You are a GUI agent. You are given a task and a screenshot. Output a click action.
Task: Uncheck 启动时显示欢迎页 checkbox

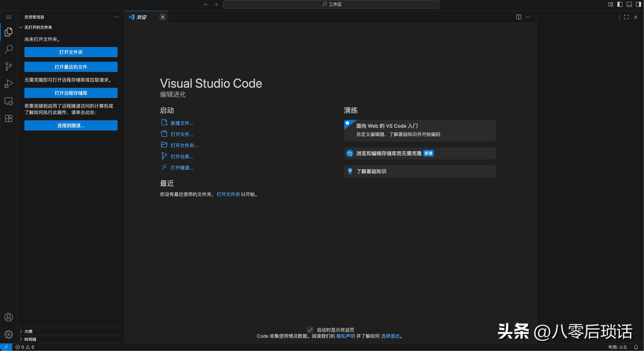click(x=310, y=330)
